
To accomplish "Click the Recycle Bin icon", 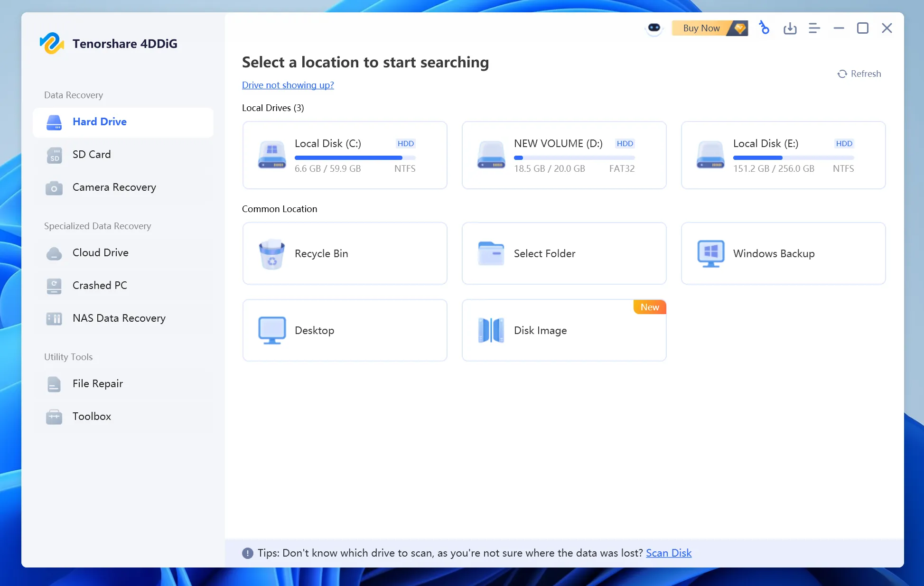I will tap(272, 254).
